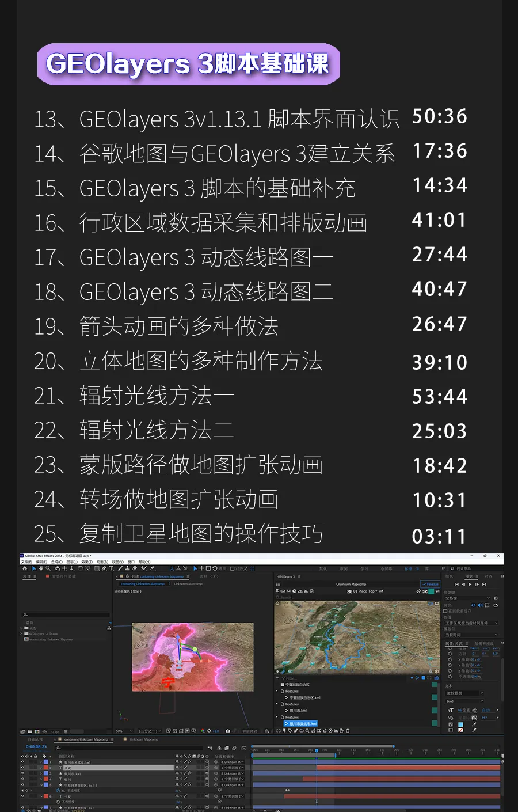Click the add plus icon beside Filter

coord(277,678)
